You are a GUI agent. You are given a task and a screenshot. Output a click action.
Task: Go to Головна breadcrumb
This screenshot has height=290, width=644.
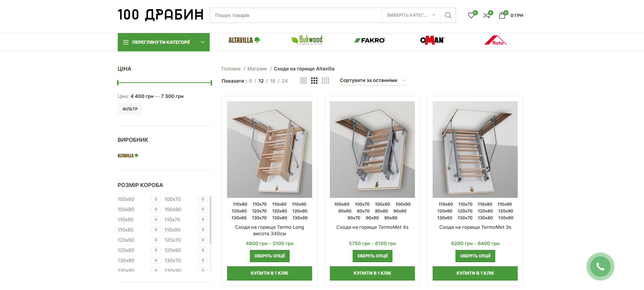pos(231,69)
